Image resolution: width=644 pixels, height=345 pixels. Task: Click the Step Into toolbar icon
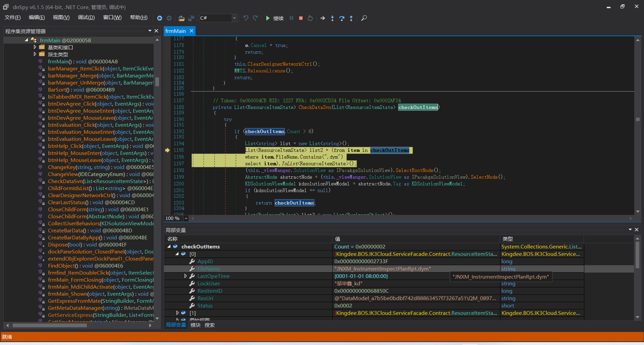click(x=332, y=18)
